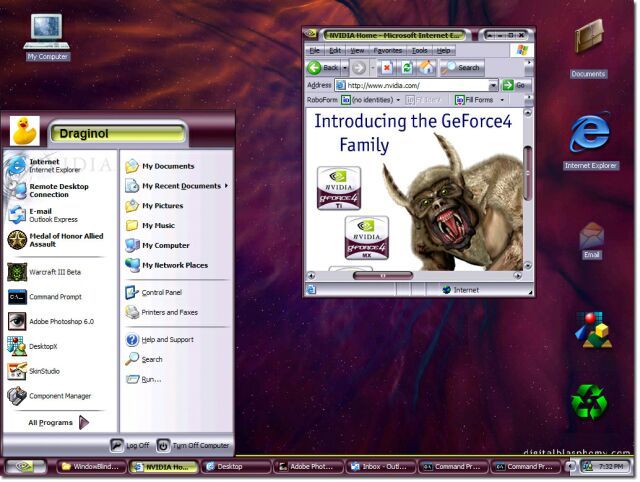Click the Stop button in browser toolbar

(x=387, y=68)
